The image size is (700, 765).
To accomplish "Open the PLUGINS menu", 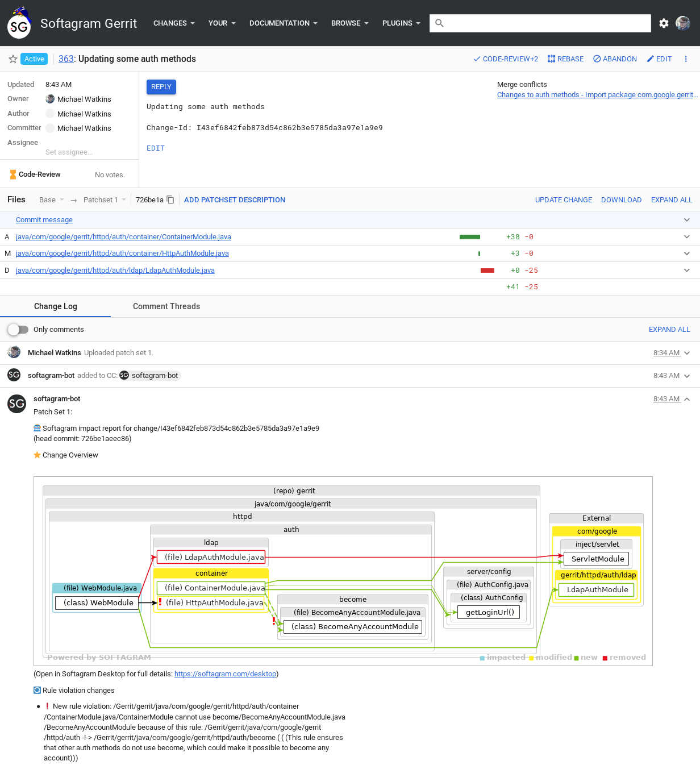I will coord(401,23).
